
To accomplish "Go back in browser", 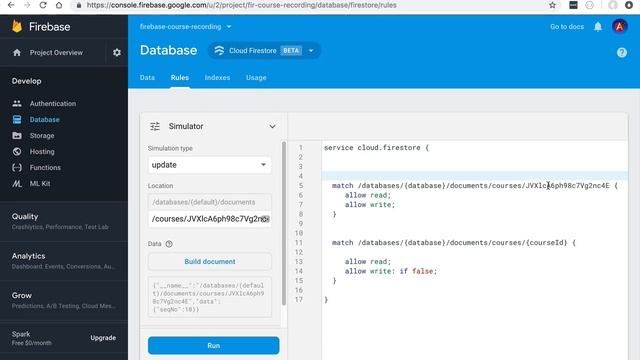I will (x=11, y=5).
